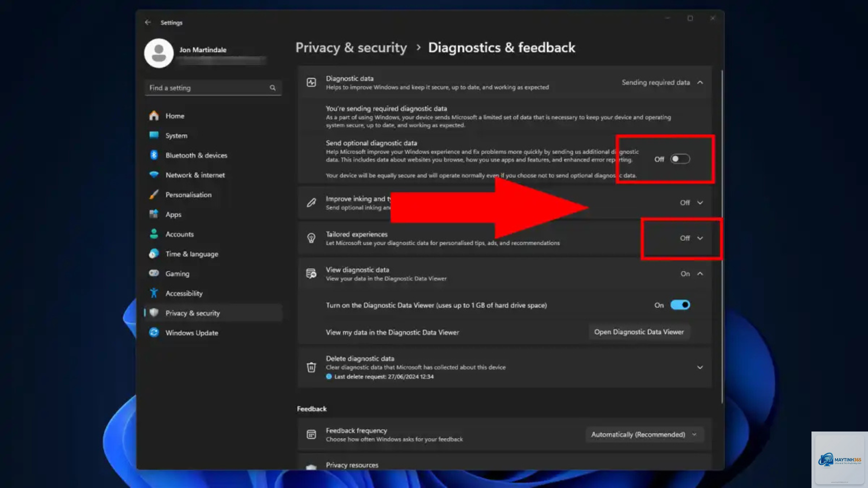Click the View diagnostic data icon
The image size is (868, 488).
(x=311, y=273)
